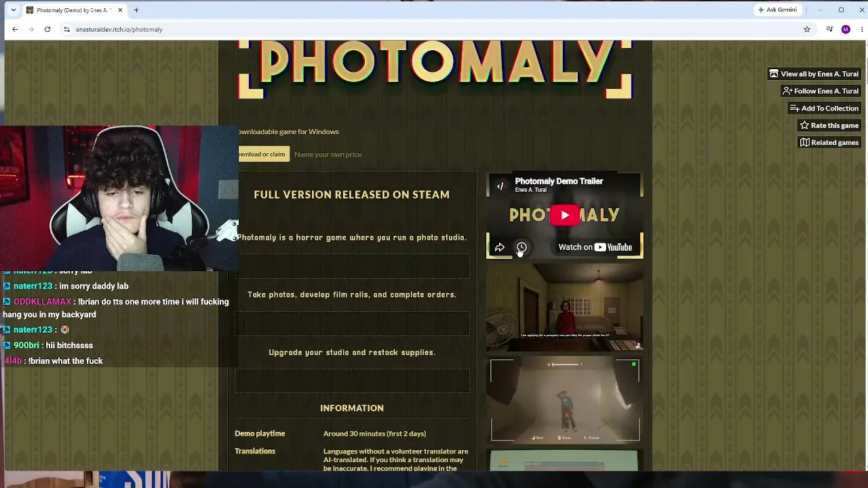868x488 pixels.
Task: Add the game to a collection
Action: [824, 108]
